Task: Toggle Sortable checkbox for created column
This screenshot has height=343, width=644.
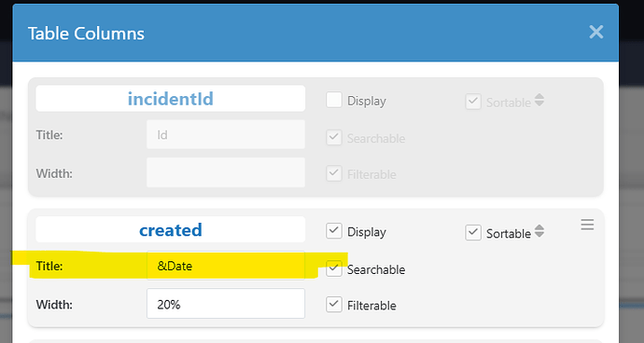Action: click(473, 233)
